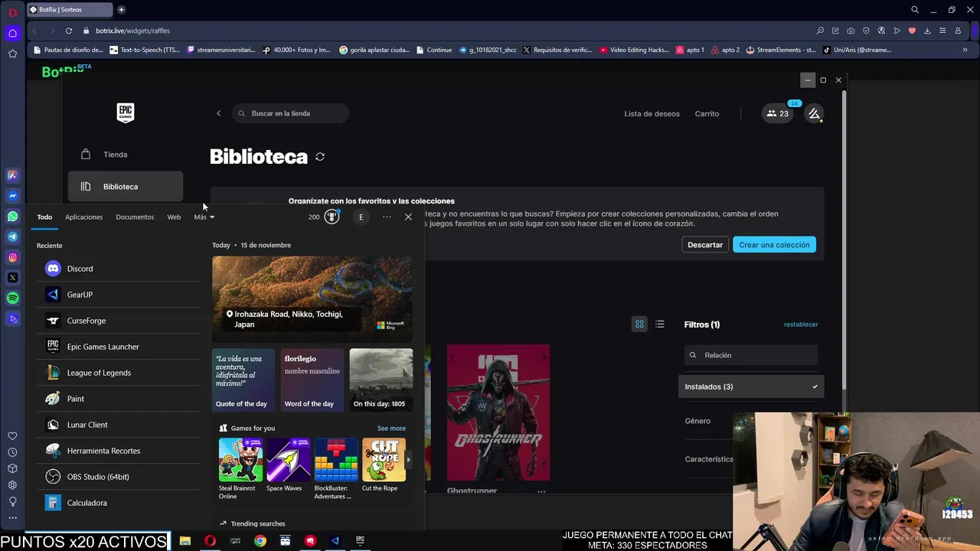This screenshot has width=980, height=551.
Task: Open Carrito in Epic launcher
Action: (707, 113)
